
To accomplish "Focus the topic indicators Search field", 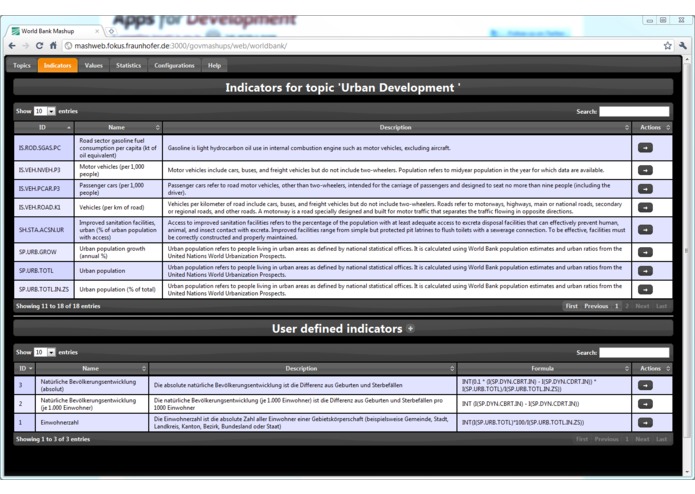I will [634, 111].
